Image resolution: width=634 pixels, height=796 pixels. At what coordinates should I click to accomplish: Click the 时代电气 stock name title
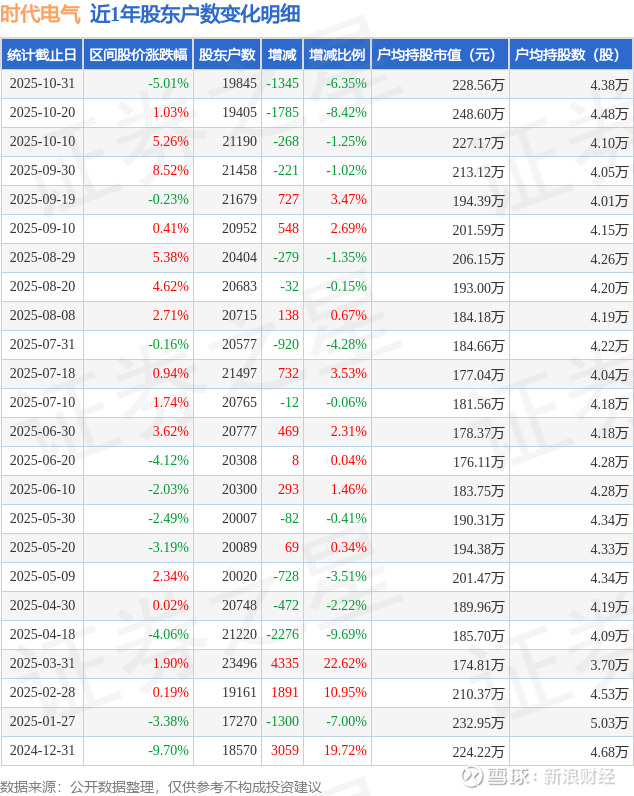point(40,15)
